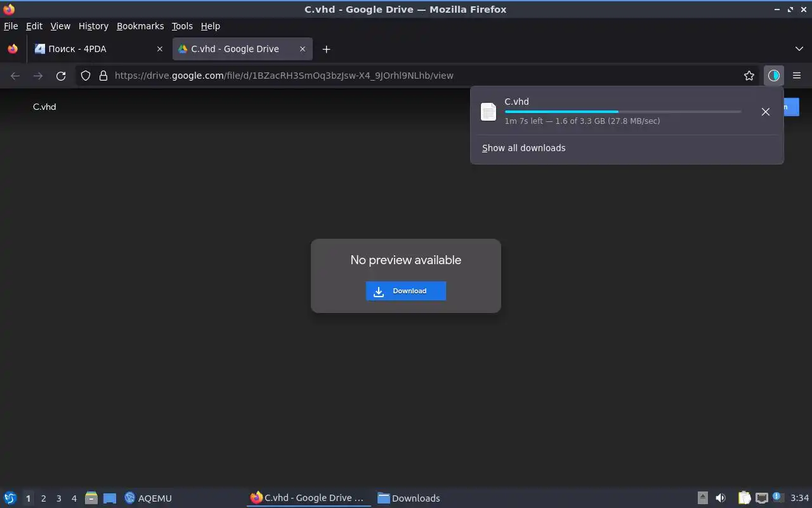Click the network connection tray icon
This screenshot has width=812, height=508.
(x=762, y=498)
